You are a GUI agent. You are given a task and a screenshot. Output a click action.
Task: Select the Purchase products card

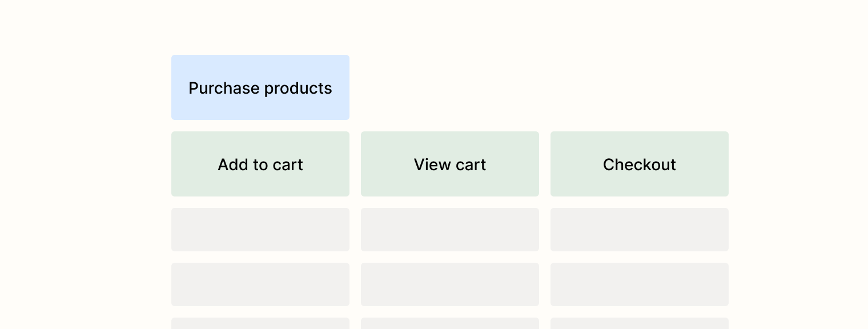tap(260, 87)
